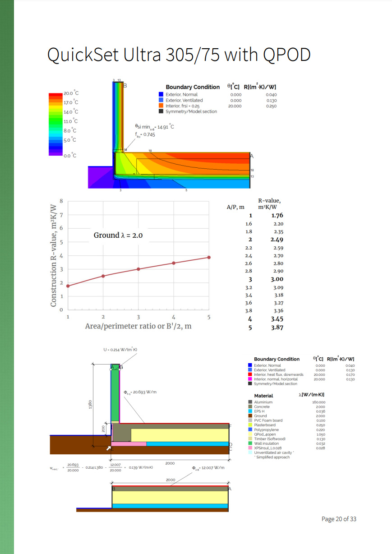Click the Ground λ = 2.0 chart label
Image resolution: width=392 pixels, height=554 pixels.
pos(118,235)
